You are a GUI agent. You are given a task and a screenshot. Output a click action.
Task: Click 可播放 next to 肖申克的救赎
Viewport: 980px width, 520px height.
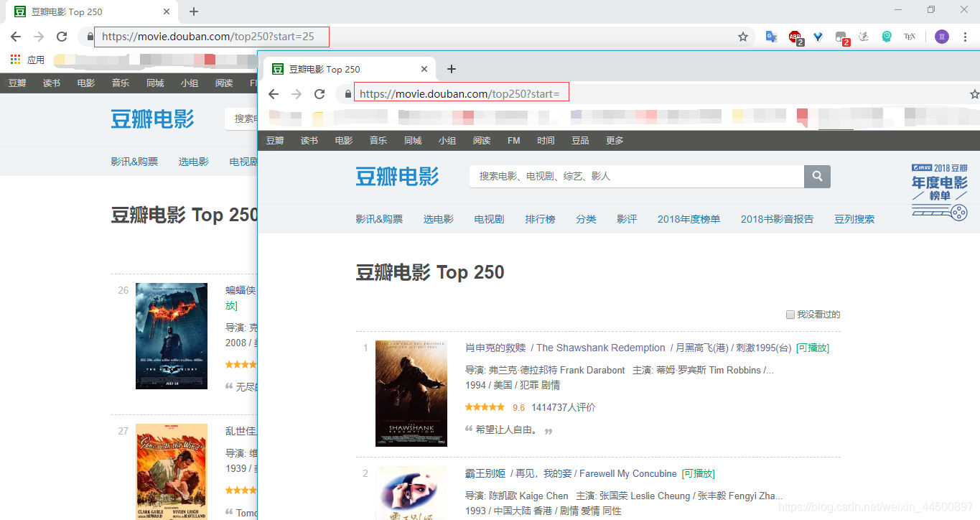pyautogui.click(x=812, y=348)
